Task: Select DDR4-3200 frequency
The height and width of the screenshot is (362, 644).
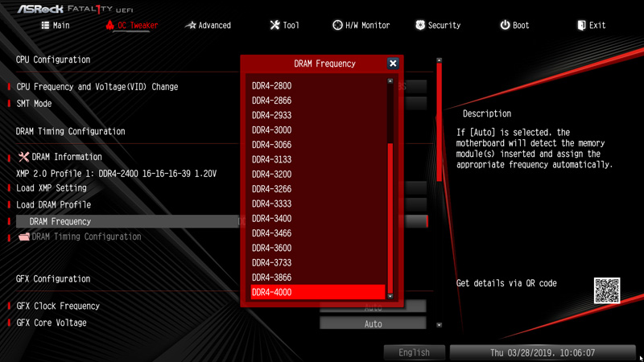Action: [318, 175]
